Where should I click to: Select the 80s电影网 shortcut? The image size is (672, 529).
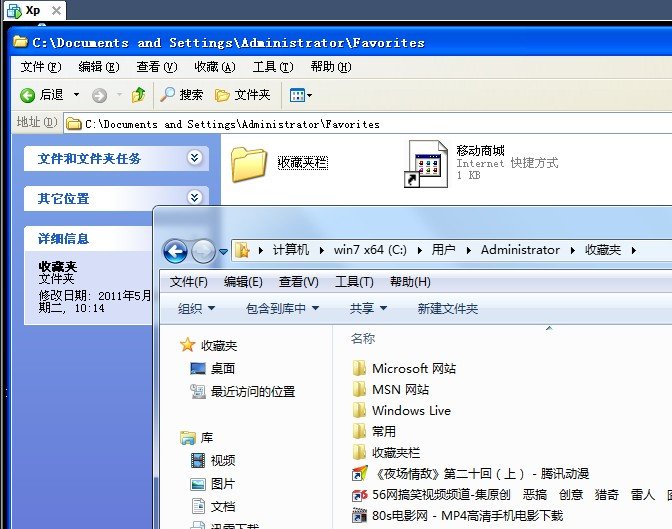pyautogui.click(x=457, y=515)
